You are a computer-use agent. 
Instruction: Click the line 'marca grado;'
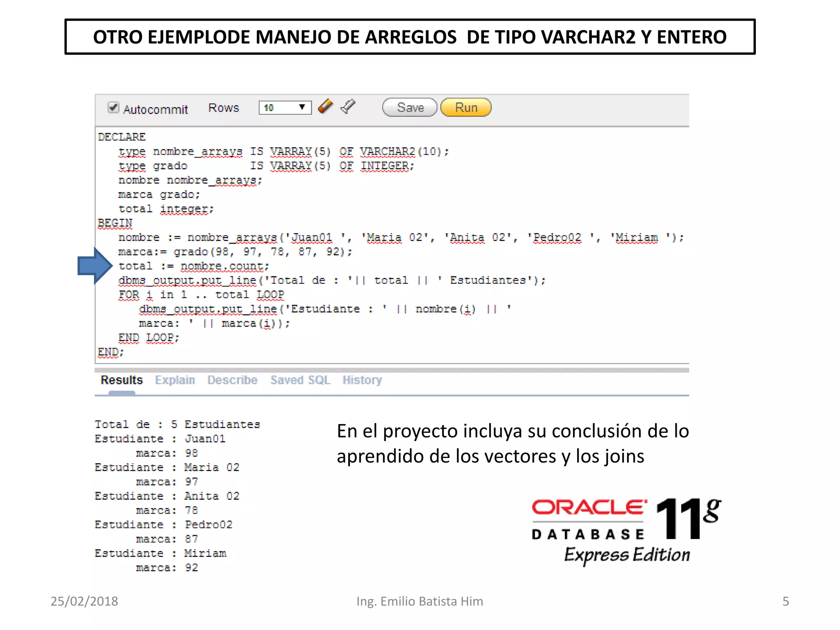(159, 194)
